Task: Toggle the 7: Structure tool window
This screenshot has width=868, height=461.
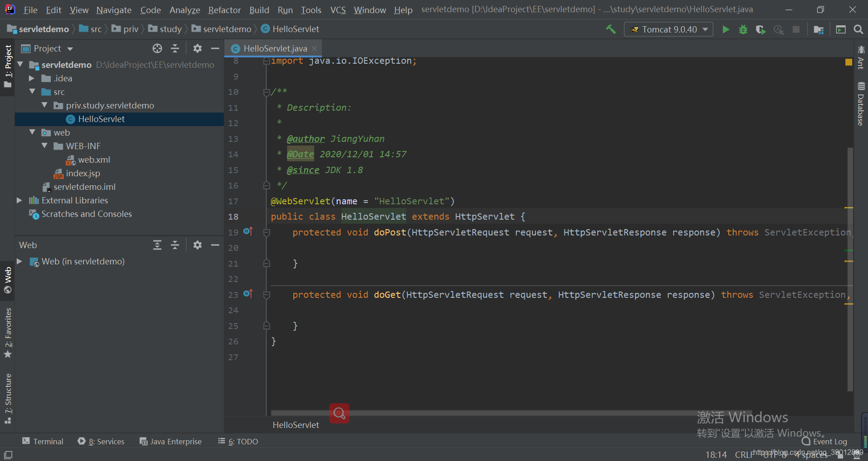Action: pos(8,399)
